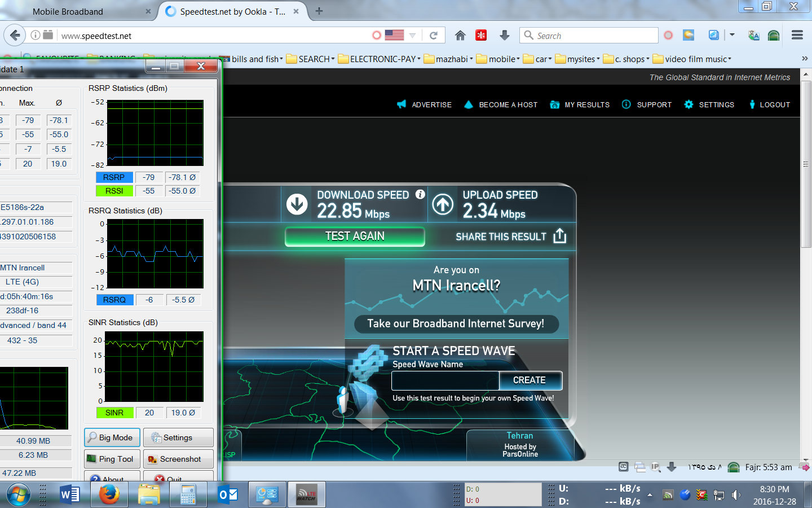Viewport: 812px width, 508px height.
Task: Click the browser vertical scrollbar thumb
Action: coord(806,164)
